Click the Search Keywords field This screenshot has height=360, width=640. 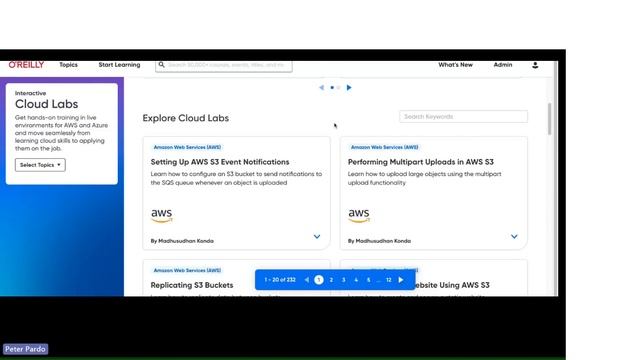pyautogui.click(x=463, y=117)
